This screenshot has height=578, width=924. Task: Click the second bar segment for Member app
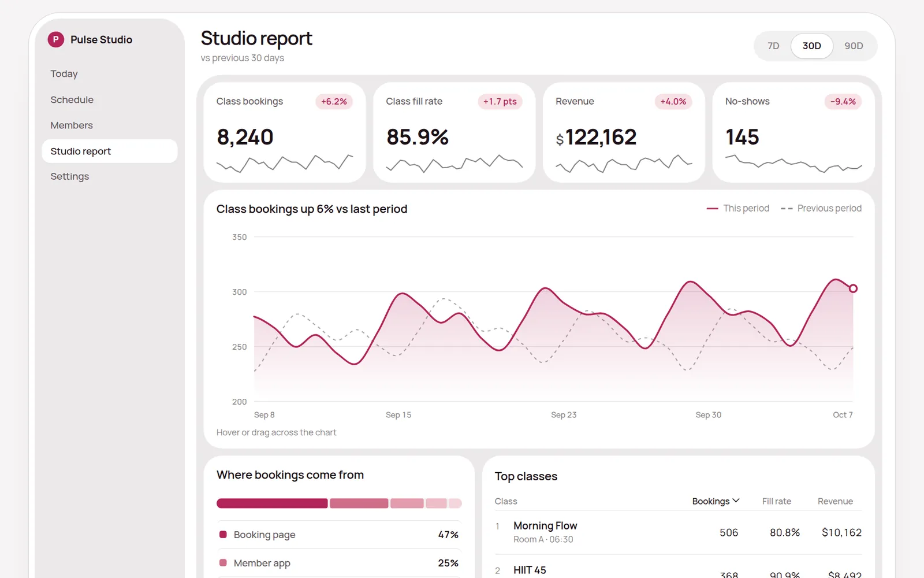359,503
